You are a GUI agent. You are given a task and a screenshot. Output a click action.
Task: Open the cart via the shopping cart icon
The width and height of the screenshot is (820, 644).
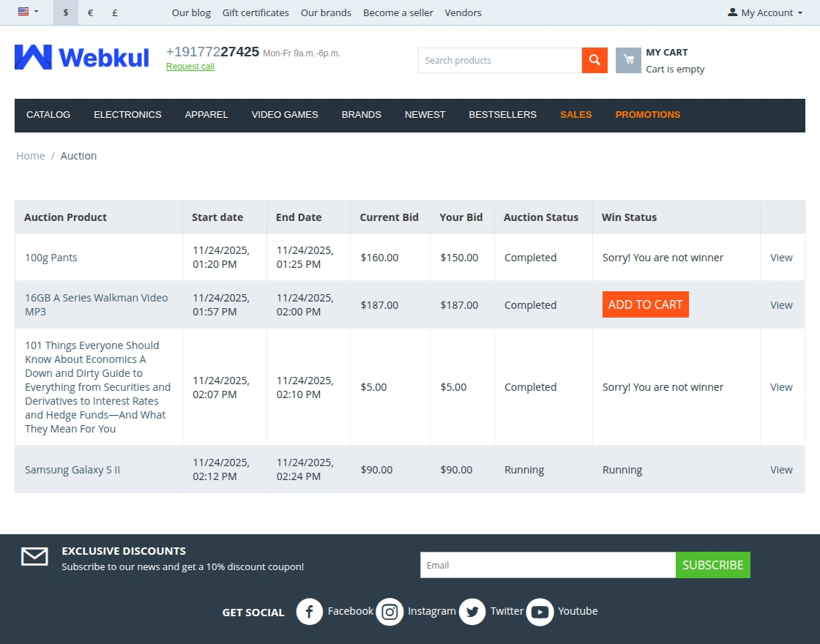tap(628, 60)
